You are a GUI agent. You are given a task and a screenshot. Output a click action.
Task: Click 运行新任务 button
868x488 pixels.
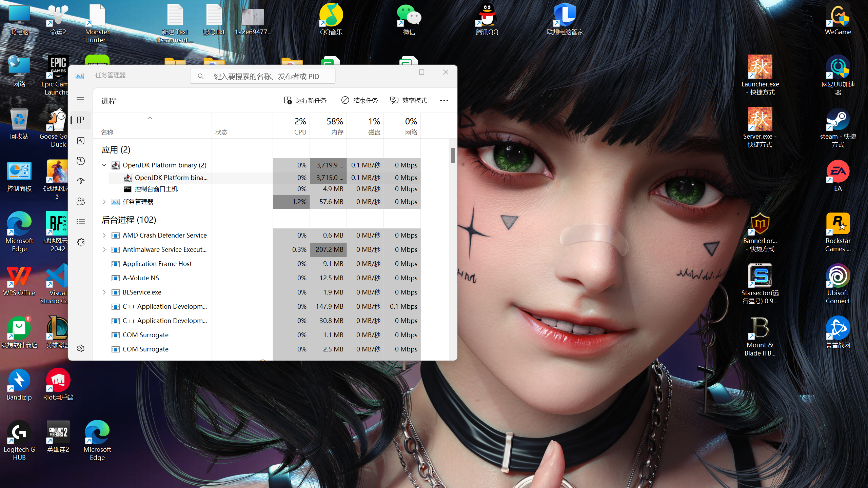click(305, 100)
